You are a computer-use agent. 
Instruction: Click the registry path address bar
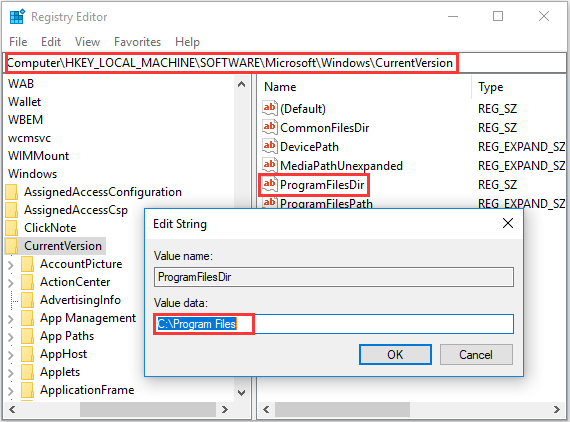285,63
